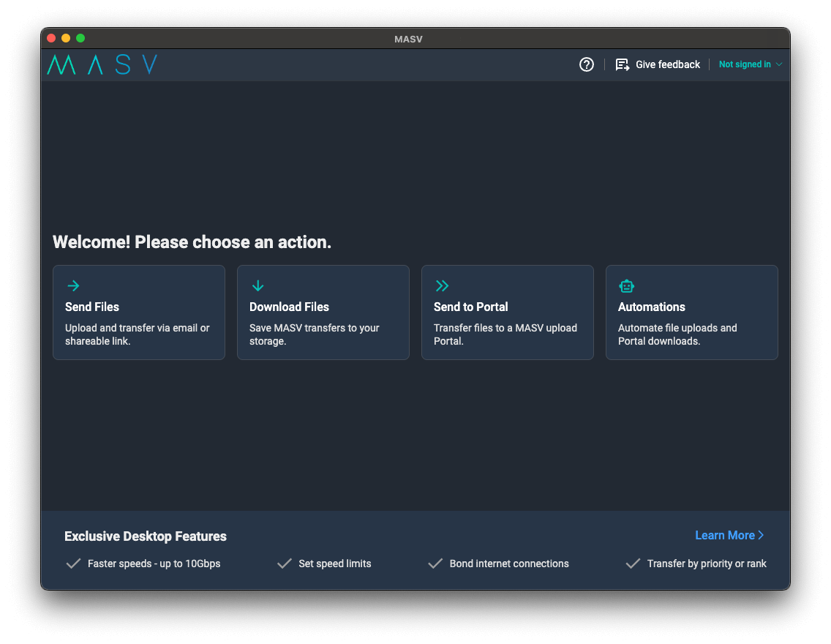Click the Give feedback pencil icon
The width and height of the screenshot is (831, 644).
(623, 64)
